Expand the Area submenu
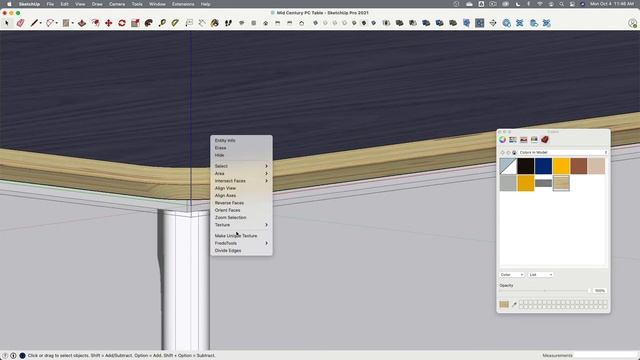 click(x=241, y=173)
